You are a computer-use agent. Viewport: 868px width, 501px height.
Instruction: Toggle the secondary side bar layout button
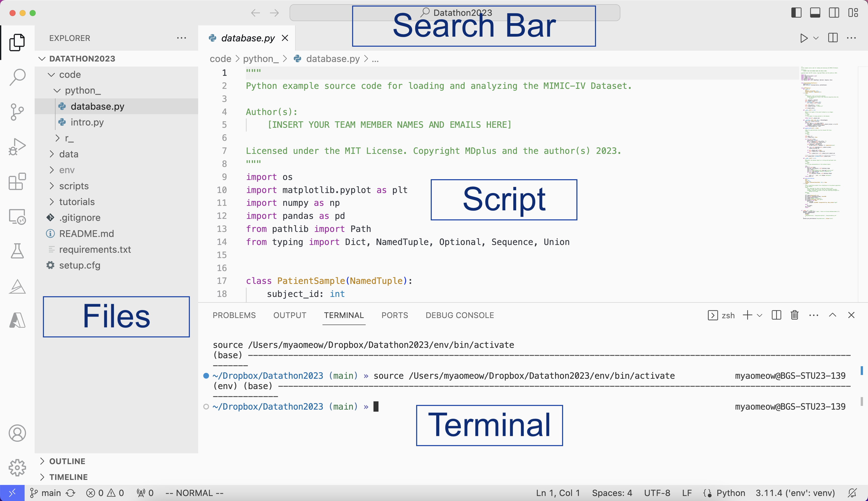pos(834,13)
